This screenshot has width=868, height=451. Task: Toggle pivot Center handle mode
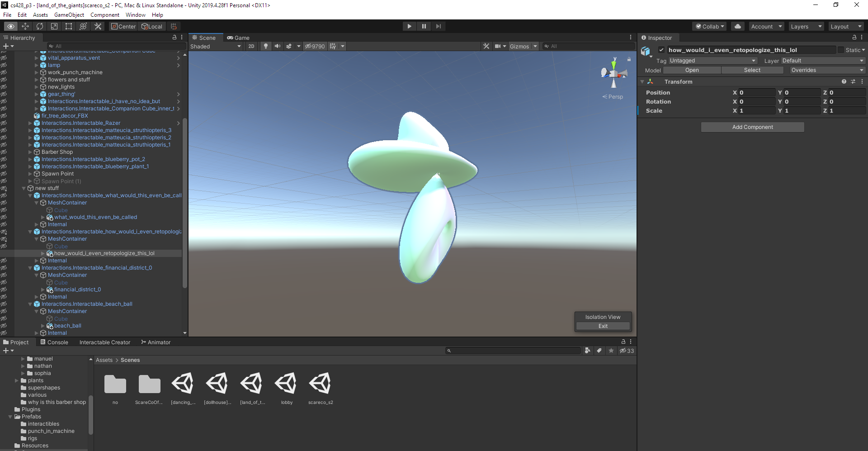tap(123, 26)
